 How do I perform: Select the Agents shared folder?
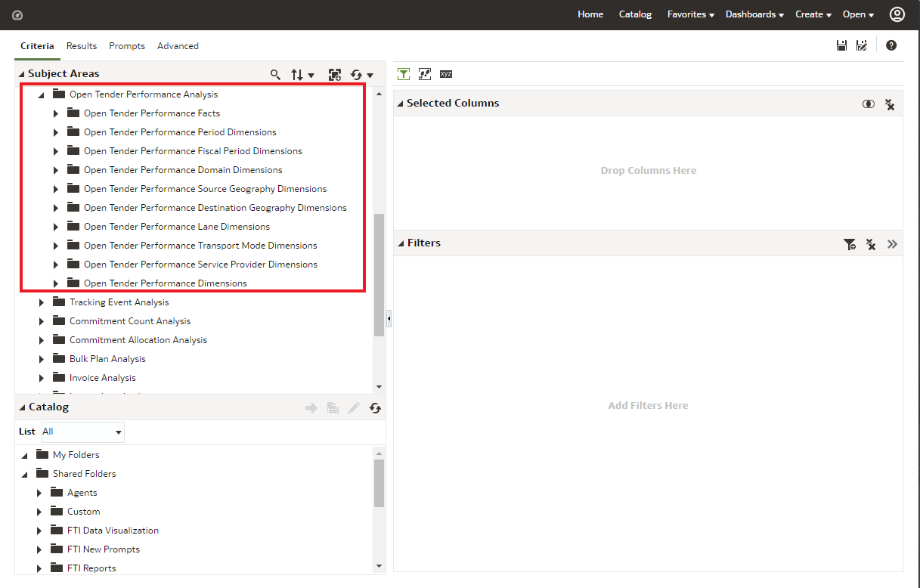coord(82,493)
